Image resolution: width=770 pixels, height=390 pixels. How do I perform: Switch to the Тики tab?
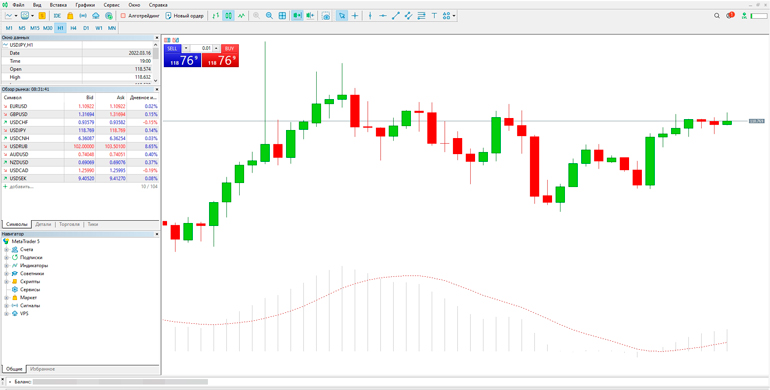point(92,224)
